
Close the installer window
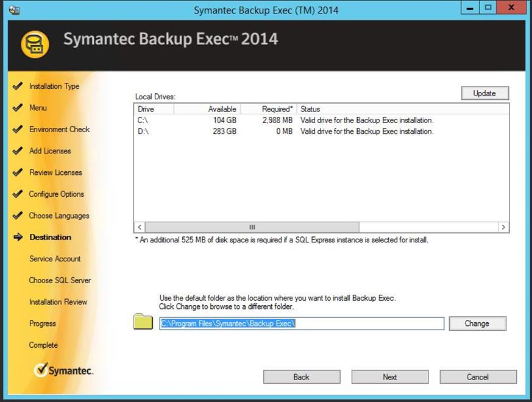[512, 8]
